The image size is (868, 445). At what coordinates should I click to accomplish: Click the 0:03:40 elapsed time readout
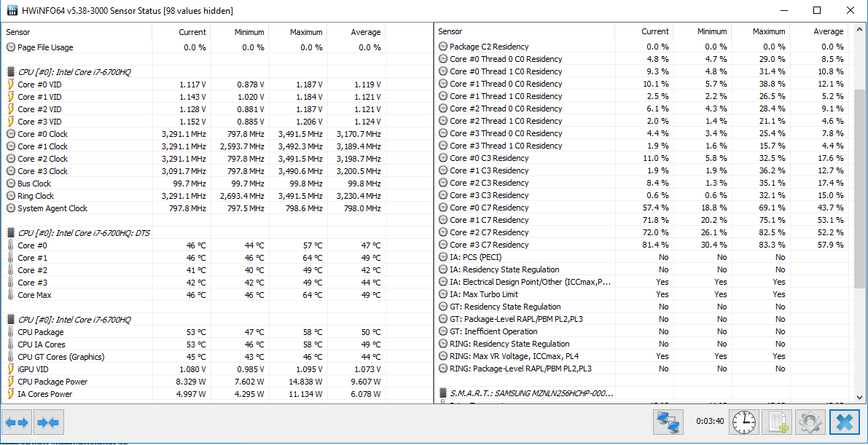click(x=710, y=421)
